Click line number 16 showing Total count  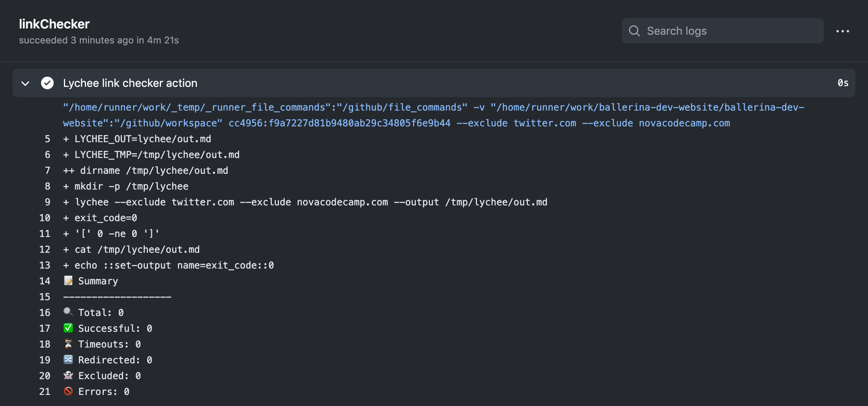(45, 312)
